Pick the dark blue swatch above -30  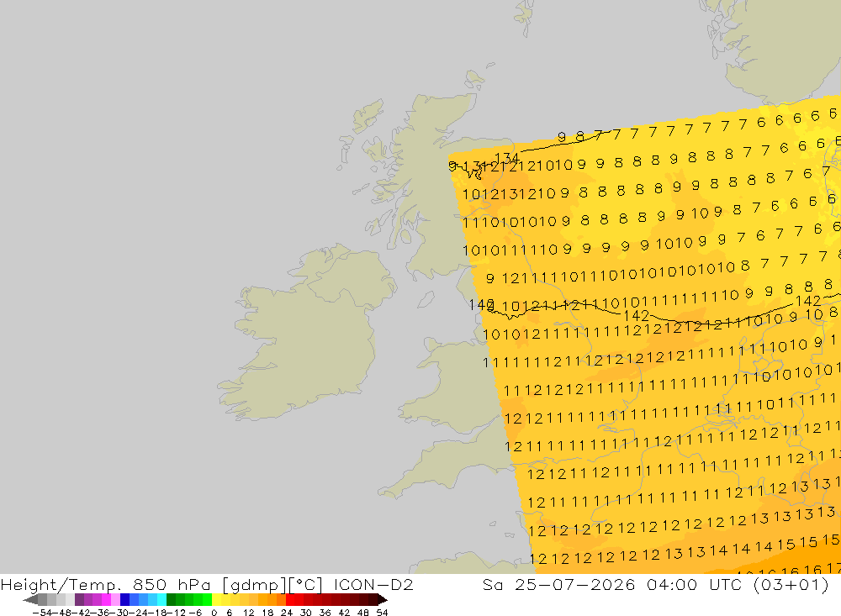pos(125,599)
